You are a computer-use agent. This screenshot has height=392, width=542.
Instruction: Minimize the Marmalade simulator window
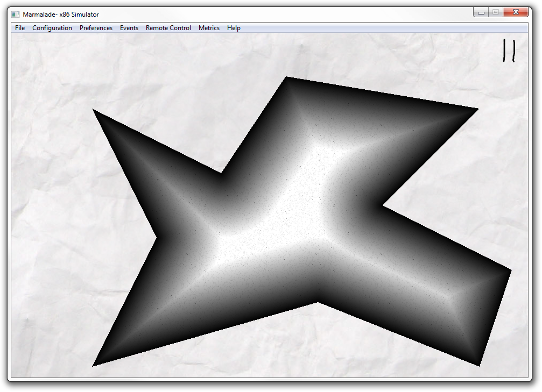click(x=481, y=12)
